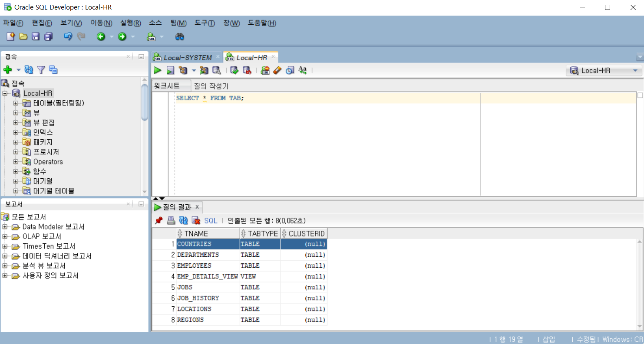Open the 실행(R) menu

[x=130, y=23]
